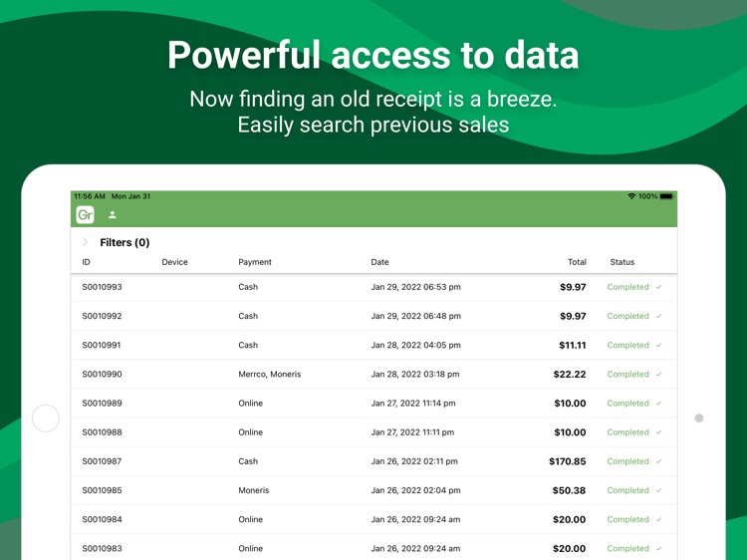
Task: Select the $11.11 total
Action: 573,345
